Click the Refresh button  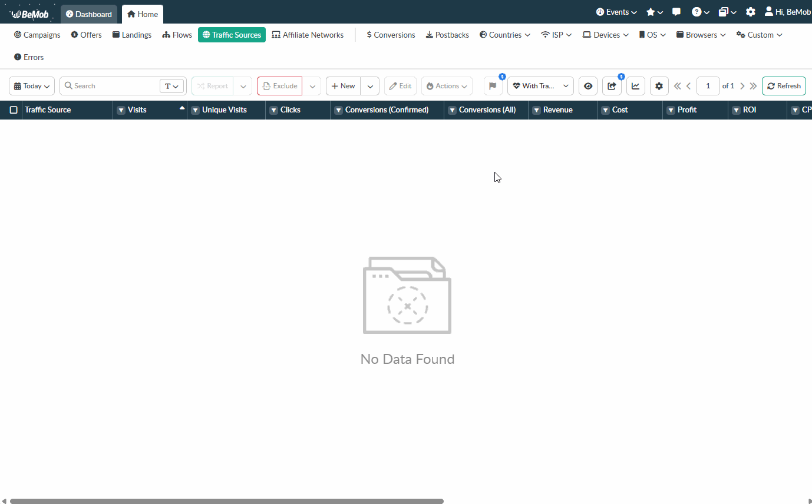click(784, 86)
